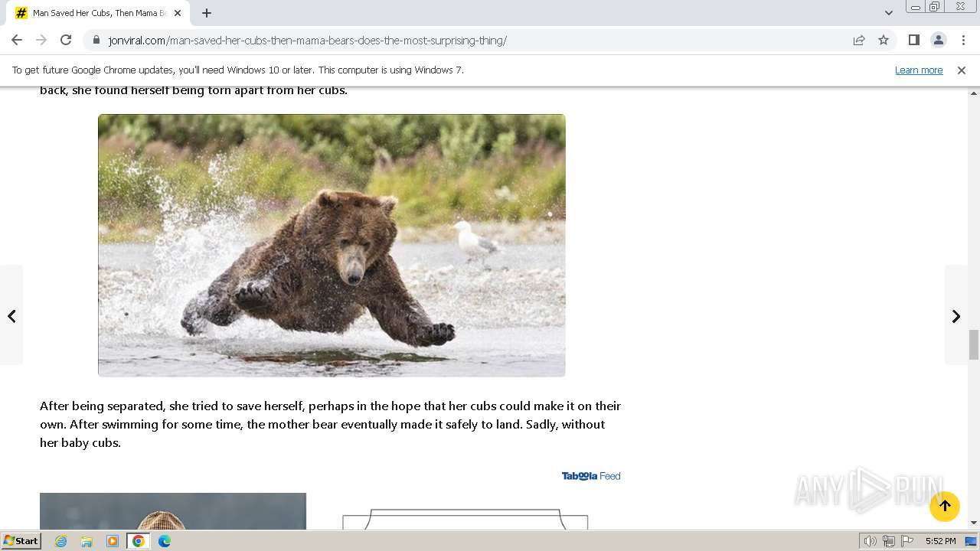Bookmark this tab with star icon

(x=884, y=40)
